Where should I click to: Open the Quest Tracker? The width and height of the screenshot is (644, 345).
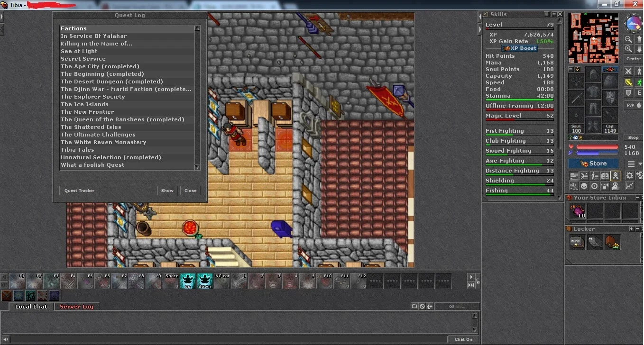coord(79,191)
